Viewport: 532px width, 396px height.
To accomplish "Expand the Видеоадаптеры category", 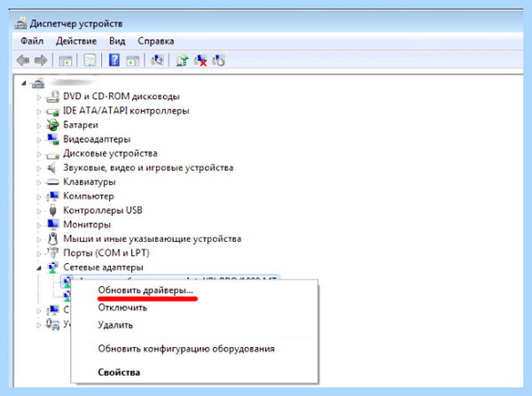I will 39,140.
